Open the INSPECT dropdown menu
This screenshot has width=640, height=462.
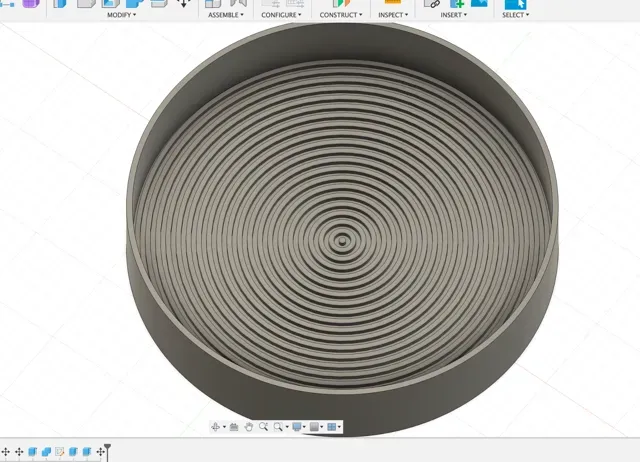tap(393, 15)
